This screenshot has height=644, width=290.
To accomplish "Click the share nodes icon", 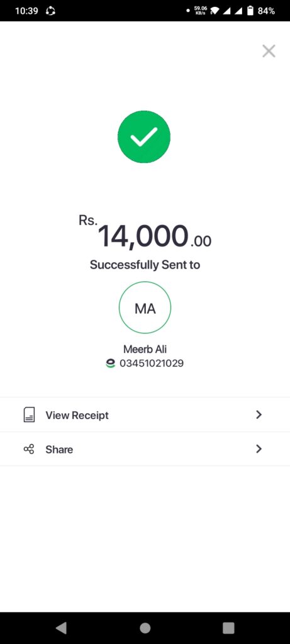I will [29, 449].
